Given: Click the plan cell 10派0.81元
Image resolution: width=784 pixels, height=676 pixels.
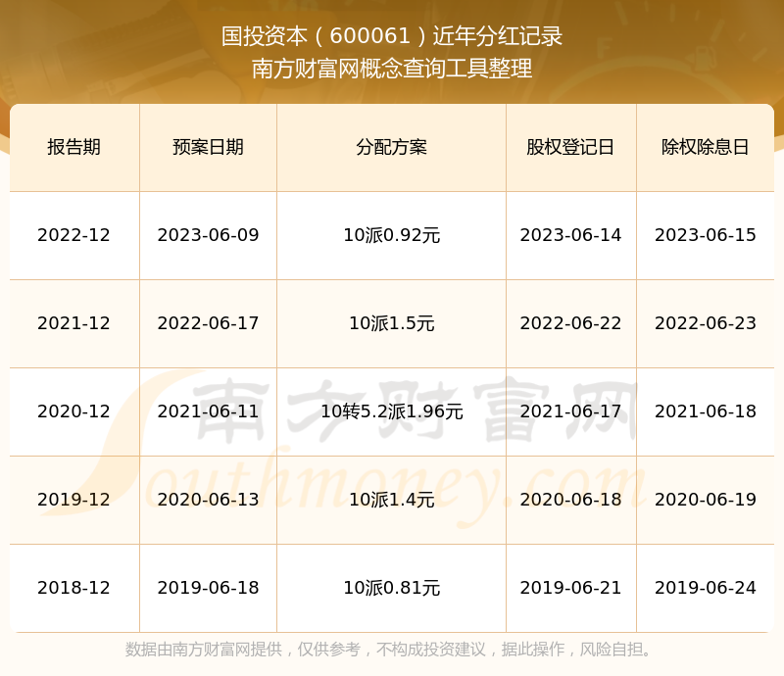Looking at the screenshot, I should pyautogui.click(x=391, y=587).
